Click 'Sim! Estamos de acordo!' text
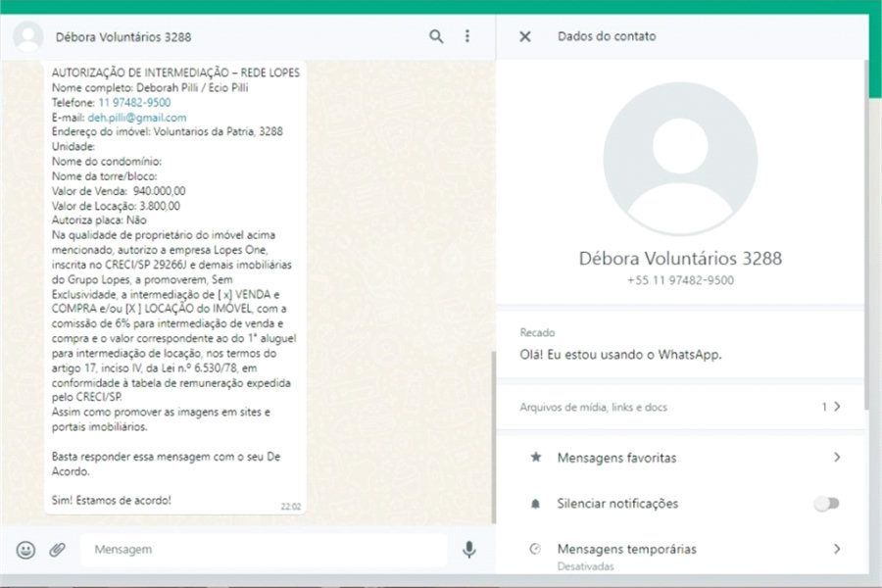 [112, 500]
